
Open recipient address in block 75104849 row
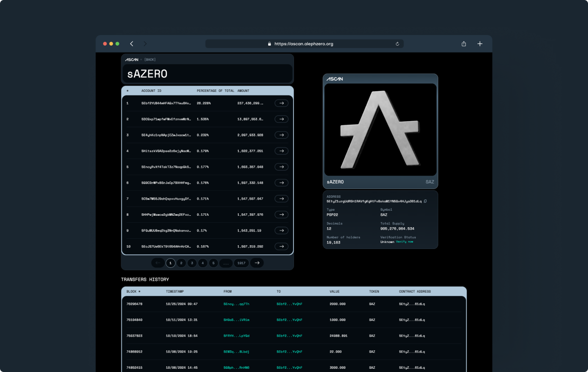289,319
